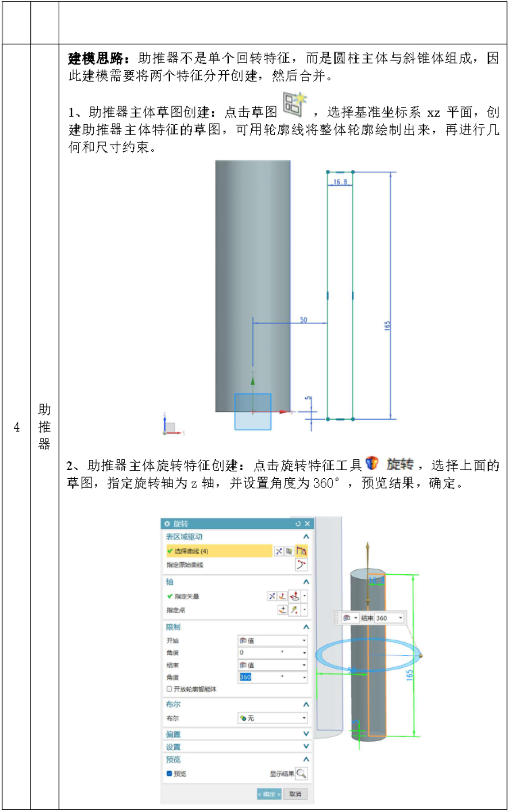Viewport: 508px width, 812px height.
Task: Open the floating toolbar value-type dropdown arrow
Action: (x=356, y=618)
